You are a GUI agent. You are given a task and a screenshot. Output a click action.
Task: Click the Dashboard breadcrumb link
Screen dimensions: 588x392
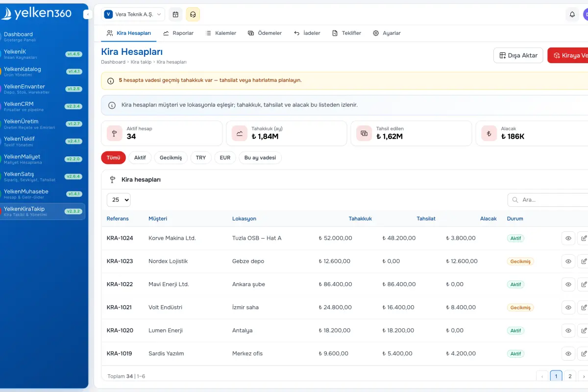pyautogui.click(x=113, y=62)
